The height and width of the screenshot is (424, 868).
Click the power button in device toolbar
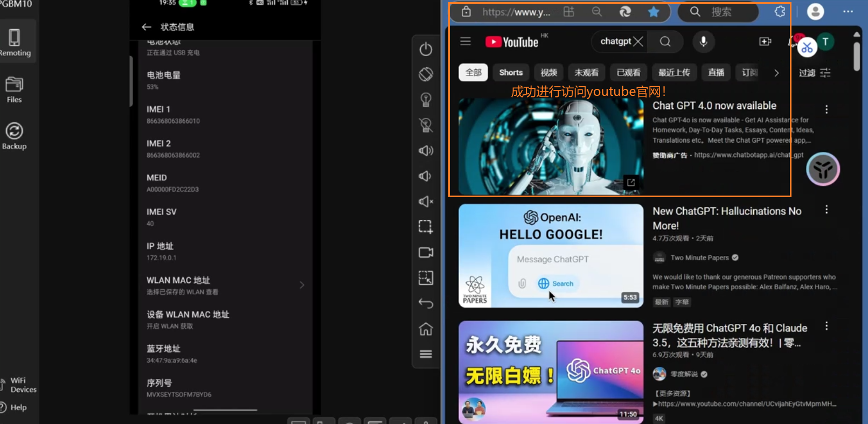pyautogui.click(x=426, y=49)
